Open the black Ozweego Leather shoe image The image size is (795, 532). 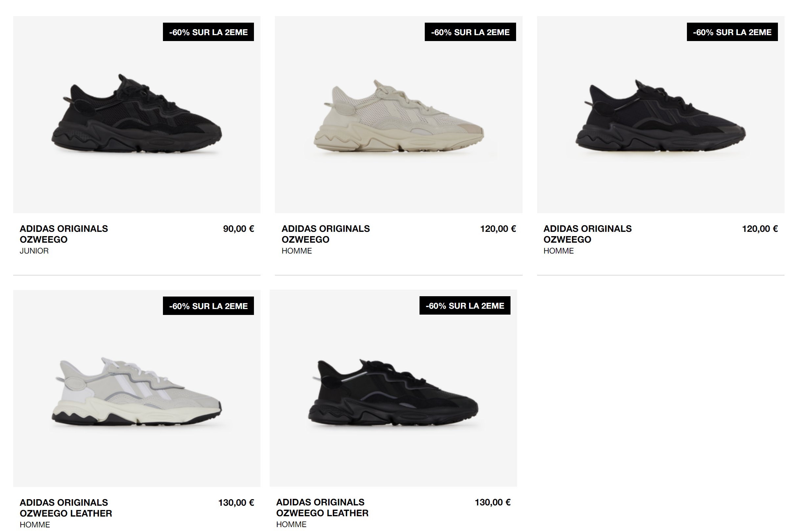(x=393, y=388)
